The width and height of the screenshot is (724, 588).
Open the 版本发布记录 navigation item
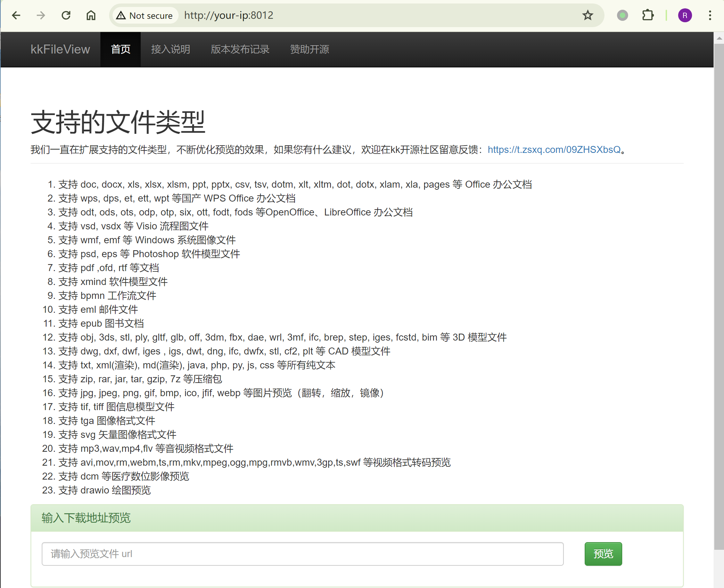240,49
